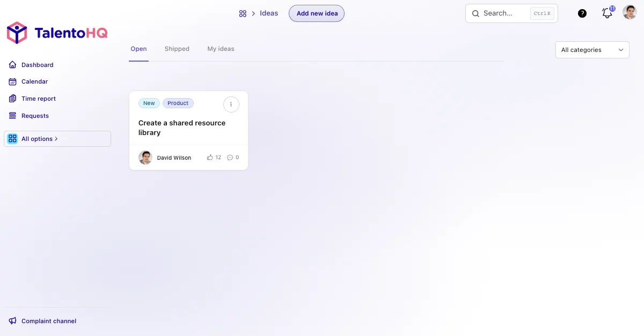Switch to the Open tab
The width and height of the screenshot is (644, 336).
point(138,49)
